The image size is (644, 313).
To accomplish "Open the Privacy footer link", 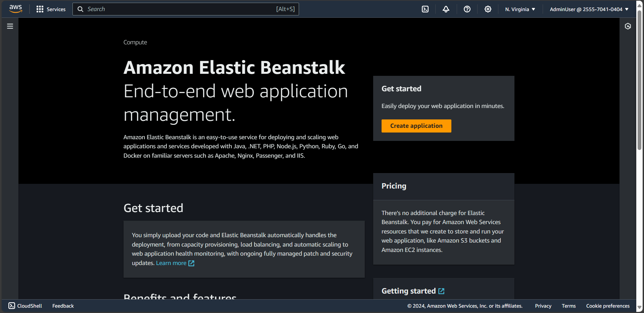I will (543, 306).
